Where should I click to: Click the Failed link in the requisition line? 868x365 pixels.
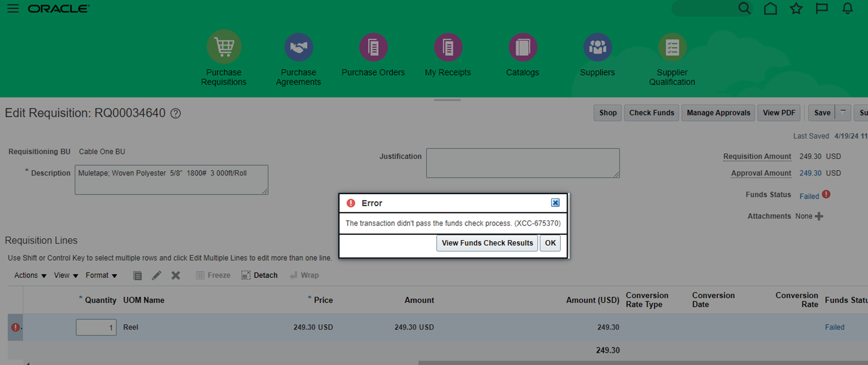tap(835, 327)
